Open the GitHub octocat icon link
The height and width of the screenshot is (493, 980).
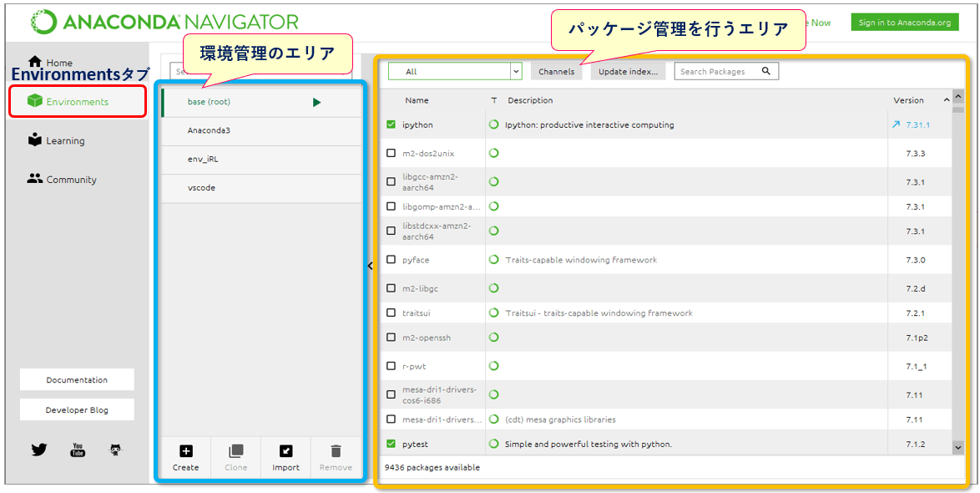tap(115, 450)
